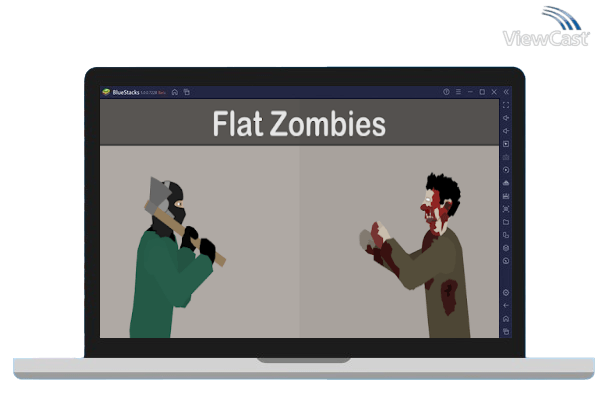Close the BlueStacks window

click(x=494, y=92)
